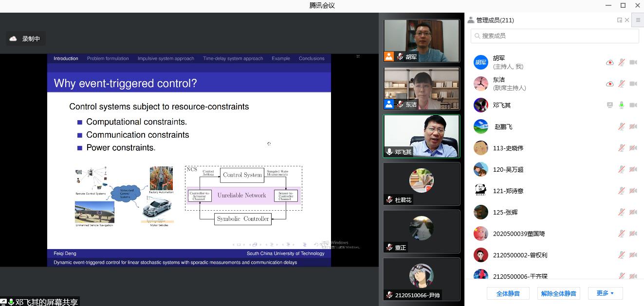Open the Problem formulation slide section
Screen dimensions: 644x306
pos(108,58)
